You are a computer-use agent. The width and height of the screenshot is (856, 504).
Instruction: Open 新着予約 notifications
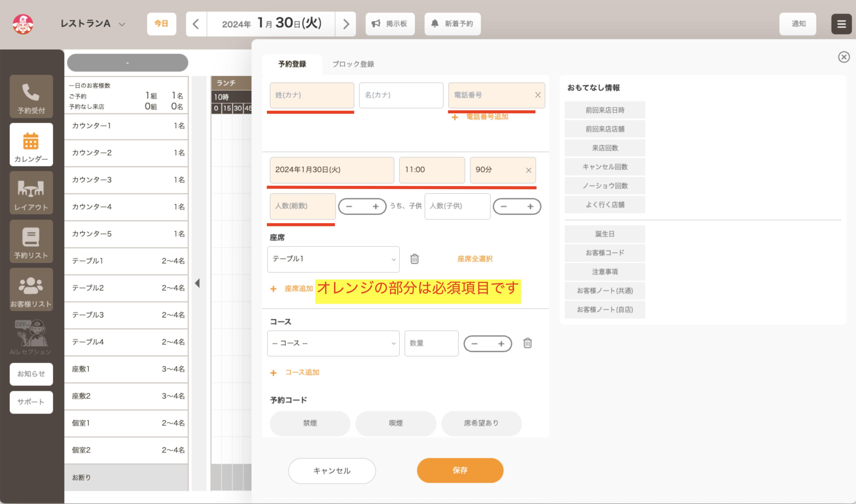(x=452, y=24)
